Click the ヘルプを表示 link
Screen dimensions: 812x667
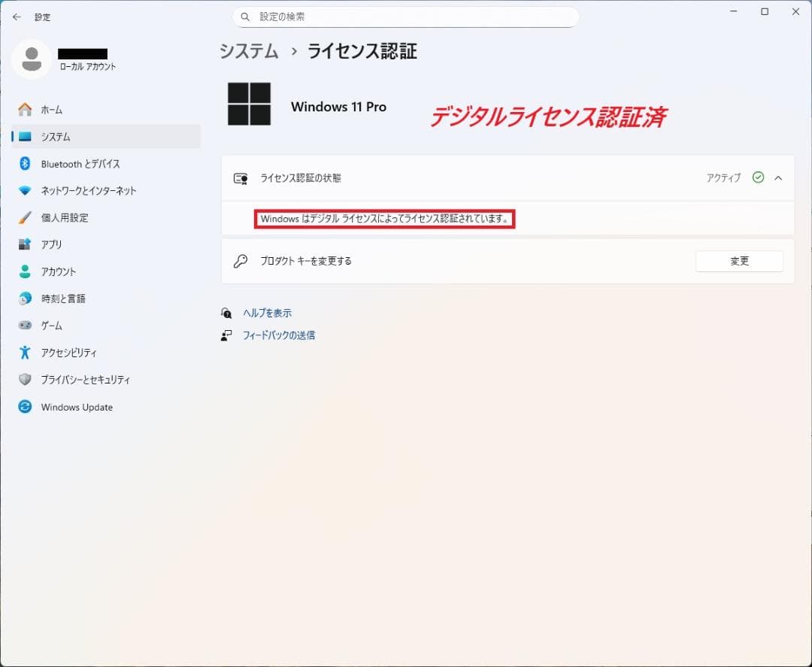(x=267, y=313)
